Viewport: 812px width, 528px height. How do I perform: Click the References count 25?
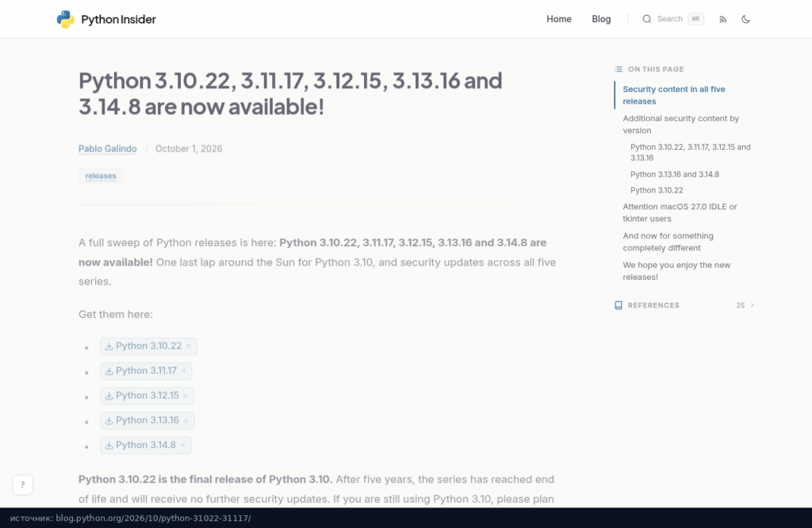click(x=741, y=305)
